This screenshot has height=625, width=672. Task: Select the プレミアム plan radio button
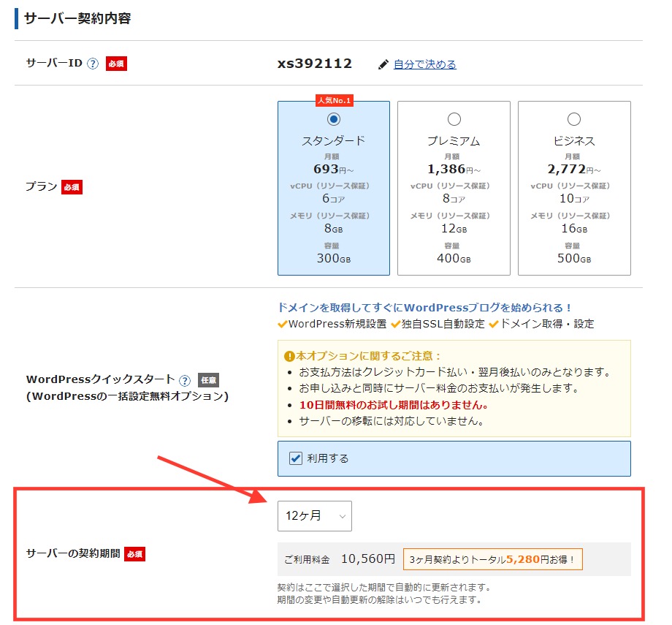coord(454,119)
